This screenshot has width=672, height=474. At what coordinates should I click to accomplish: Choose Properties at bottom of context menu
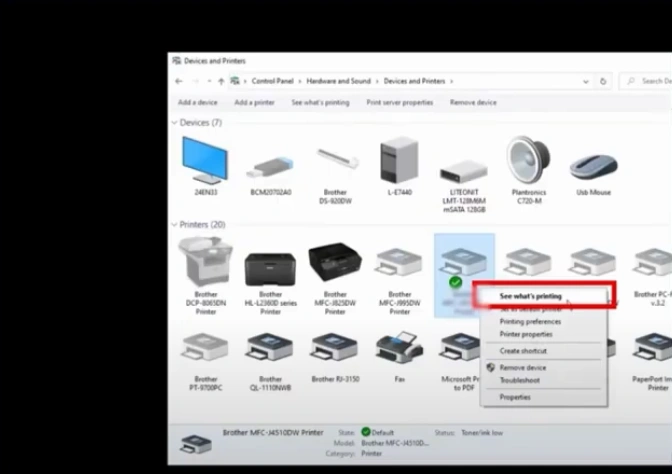(515, 397)
